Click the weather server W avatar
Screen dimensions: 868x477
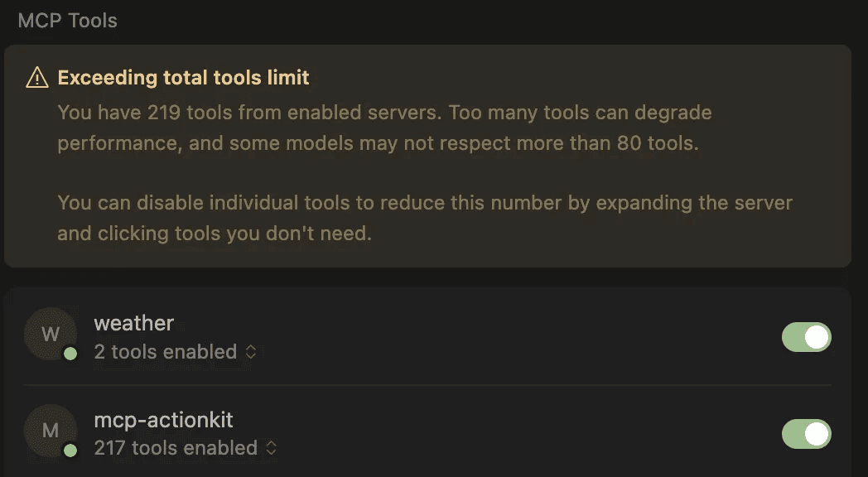pos(51,335)
